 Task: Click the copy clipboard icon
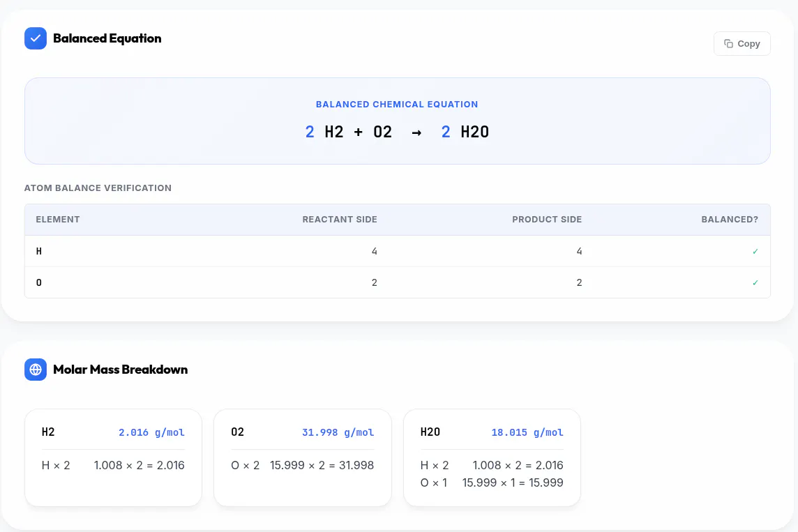[728, 44]
